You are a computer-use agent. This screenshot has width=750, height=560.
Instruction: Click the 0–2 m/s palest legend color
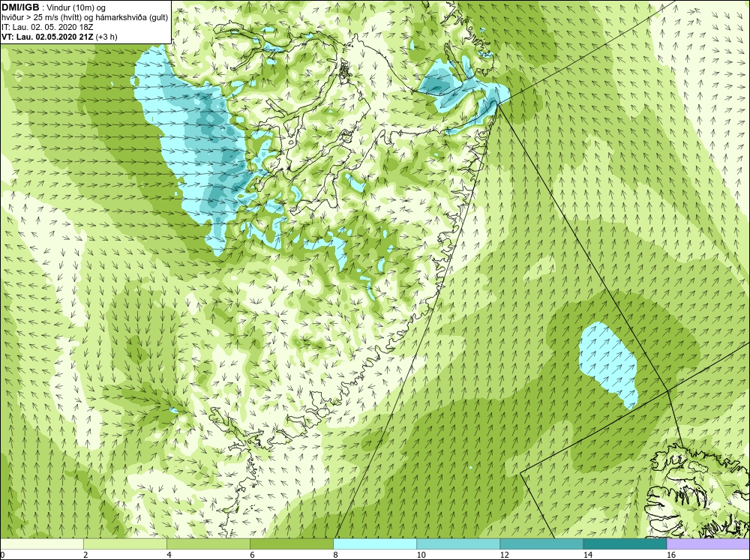click(x=41, y=544)
